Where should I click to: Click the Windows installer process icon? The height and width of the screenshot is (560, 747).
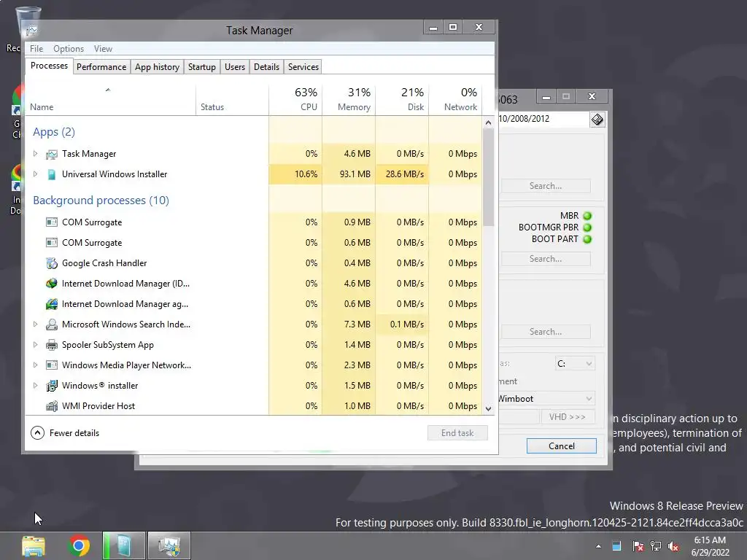(52, 386)
